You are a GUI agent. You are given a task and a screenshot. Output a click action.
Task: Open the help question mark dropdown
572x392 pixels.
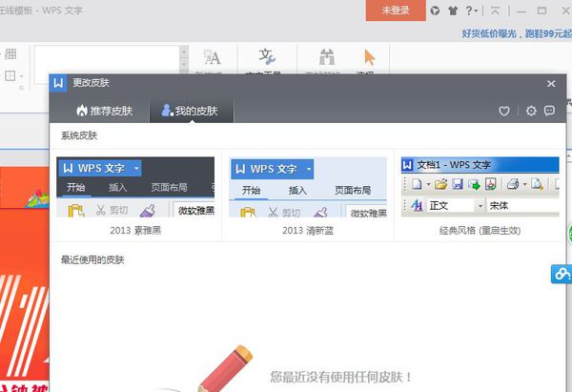471,10
